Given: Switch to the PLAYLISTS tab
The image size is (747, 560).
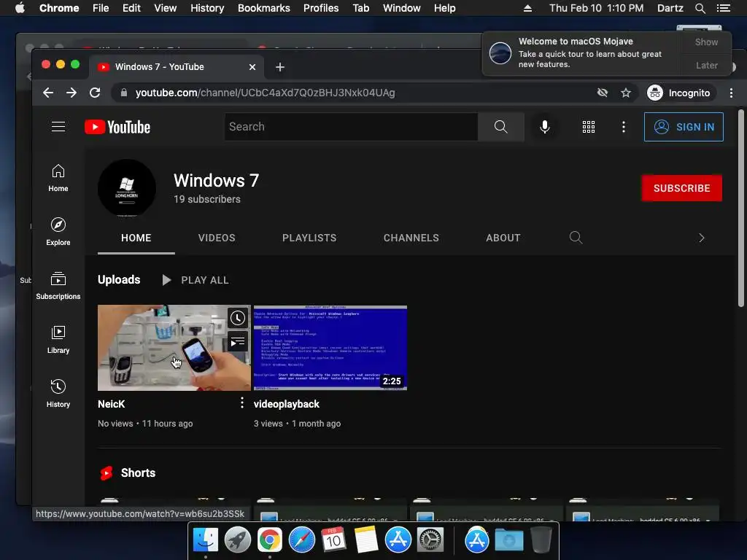Looking at the screenshot, I should (309, 238).
